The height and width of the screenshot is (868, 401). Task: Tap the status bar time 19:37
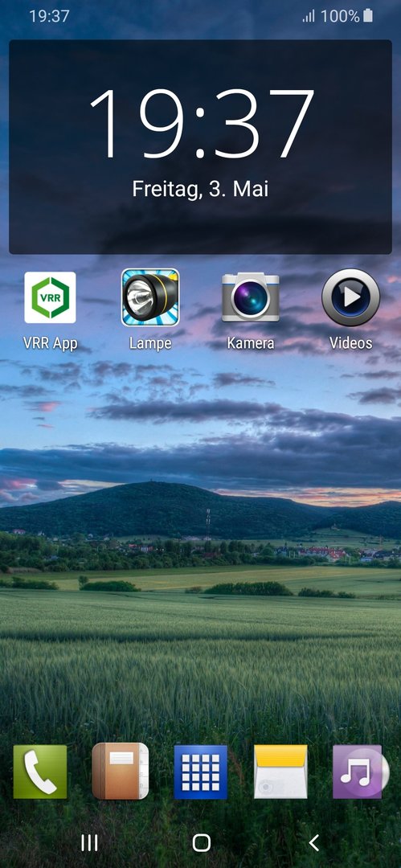click(x=49, y=16)
